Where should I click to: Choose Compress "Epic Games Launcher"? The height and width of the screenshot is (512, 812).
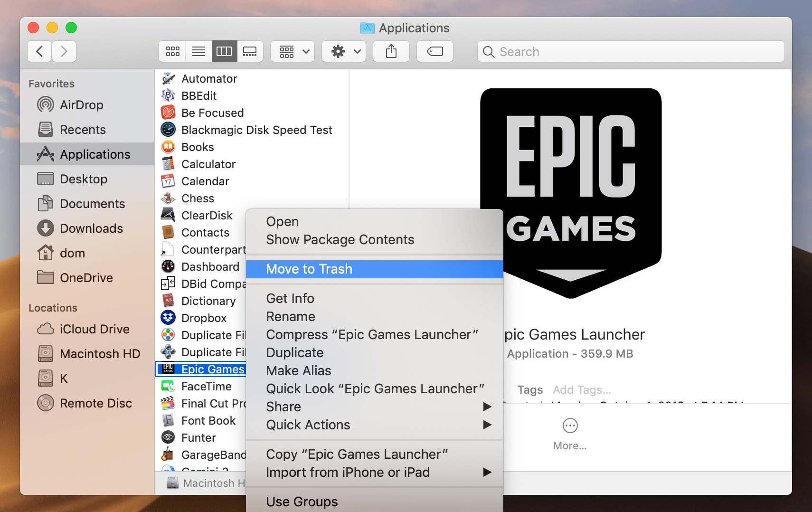374,335
